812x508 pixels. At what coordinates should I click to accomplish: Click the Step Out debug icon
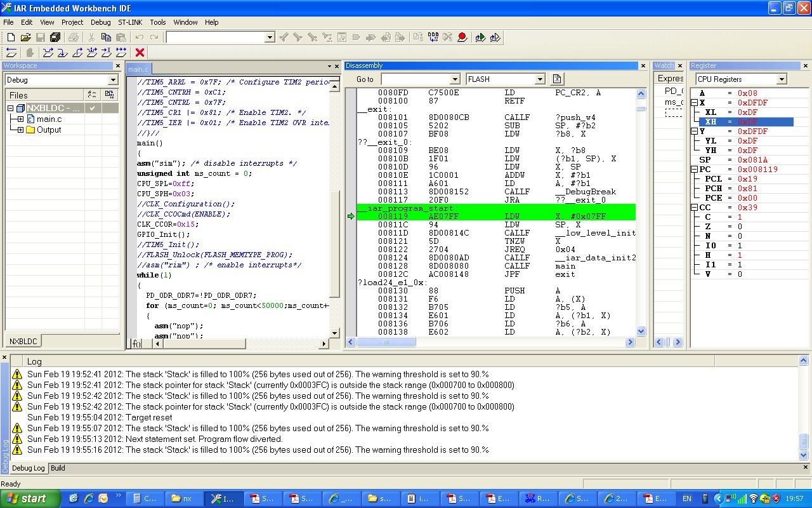click(77, 52)
